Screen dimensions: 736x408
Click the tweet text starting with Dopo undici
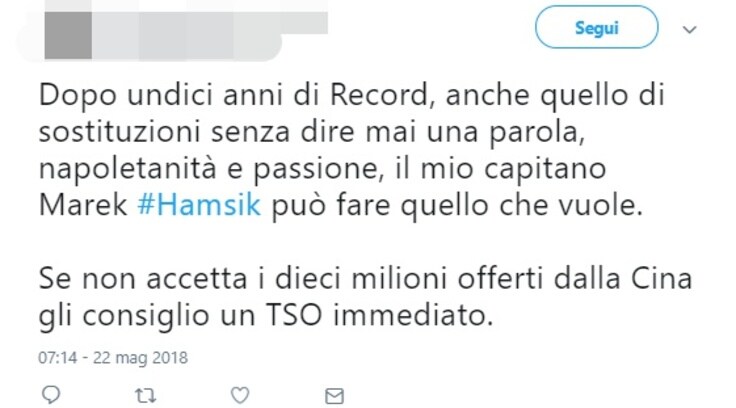[x=352, y=150]
